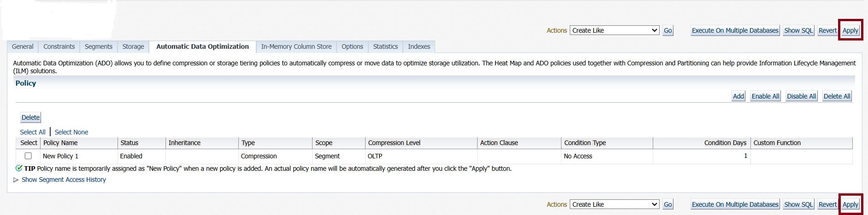Go to the Indexes tab
The width and height of the screenshot is (868, 215).
click(419, 46)
